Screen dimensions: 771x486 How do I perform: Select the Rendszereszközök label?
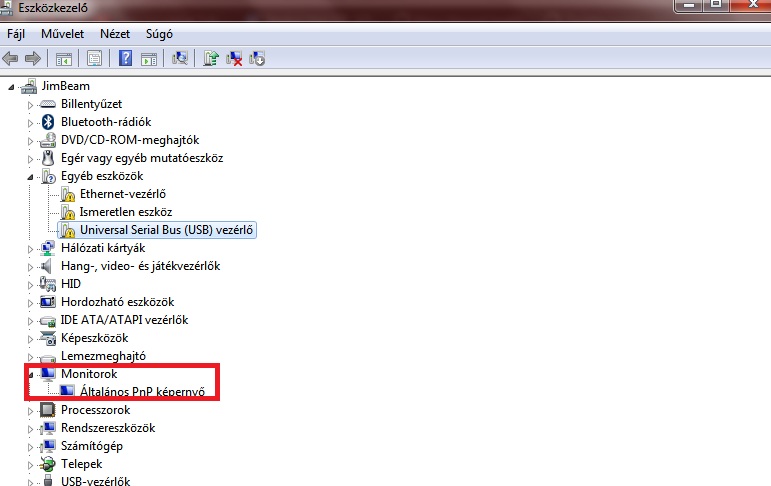(108, 428)
